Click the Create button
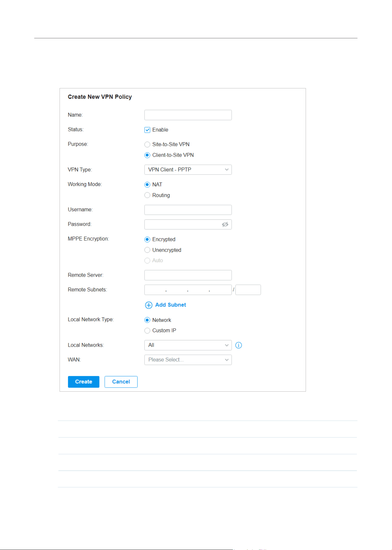 (83, 382)
